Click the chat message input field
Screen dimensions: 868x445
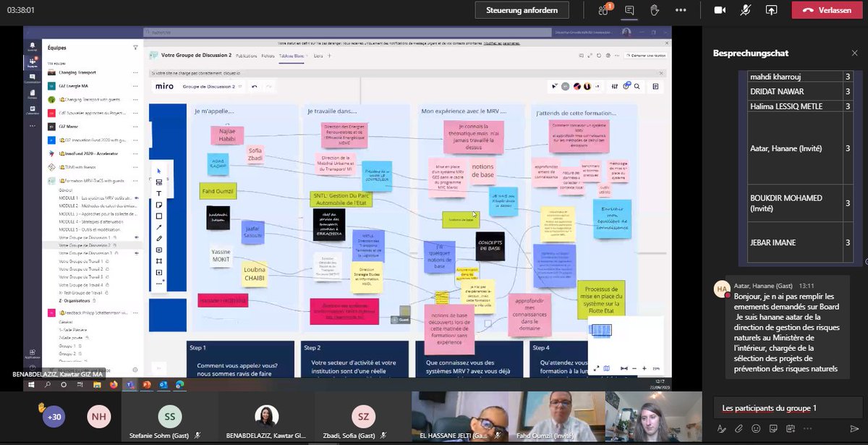pyautogui.click(x=787, y=408)
